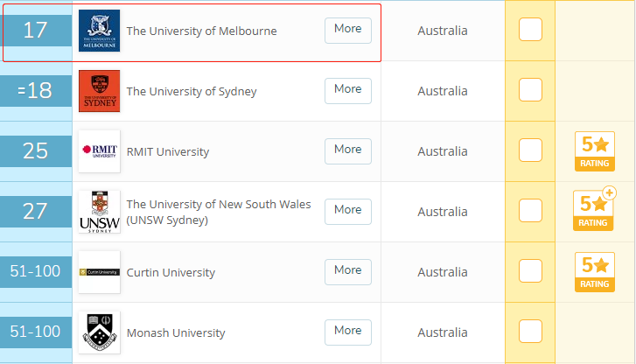This screenshot has width=636, height=364.
Task: Click the Curtin University logo
Action: click(100, 272)
